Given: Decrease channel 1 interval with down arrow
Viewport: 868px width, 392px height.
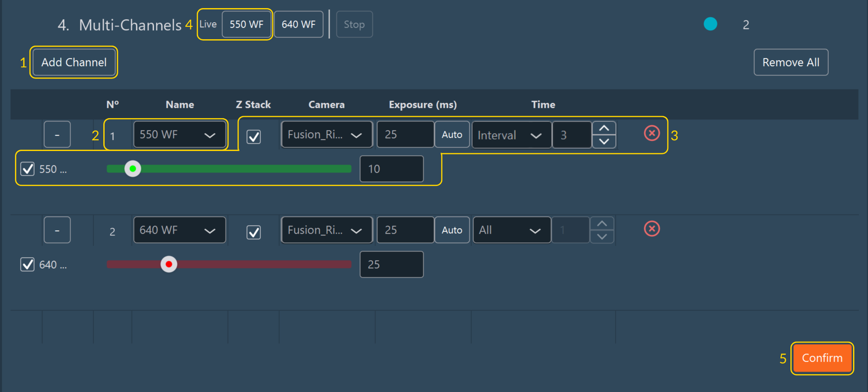Looking at the screenshot, I should point(604,142).
